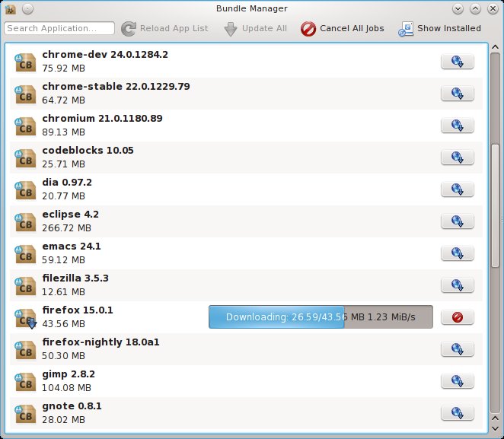504x439 pixels.
Task: Cancel the firefox 15.0.1 download
Action: (457, 317)
